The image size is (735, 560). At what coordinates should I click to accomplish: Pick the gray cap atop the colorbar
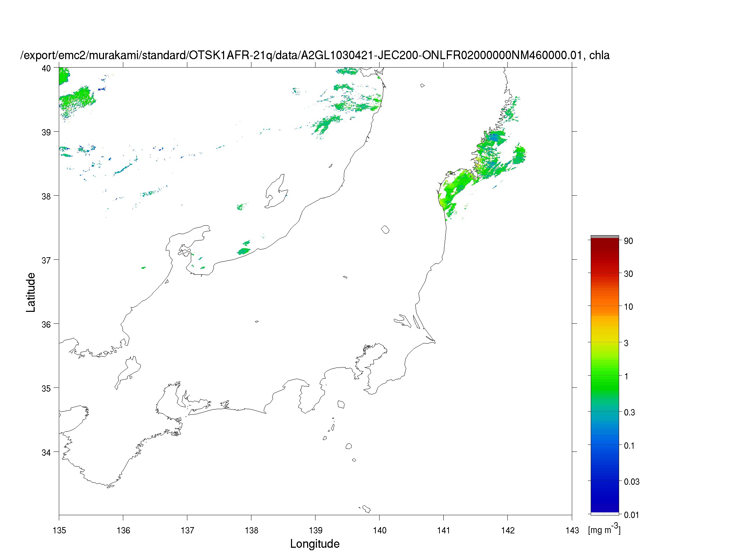[x=605, y=237]
